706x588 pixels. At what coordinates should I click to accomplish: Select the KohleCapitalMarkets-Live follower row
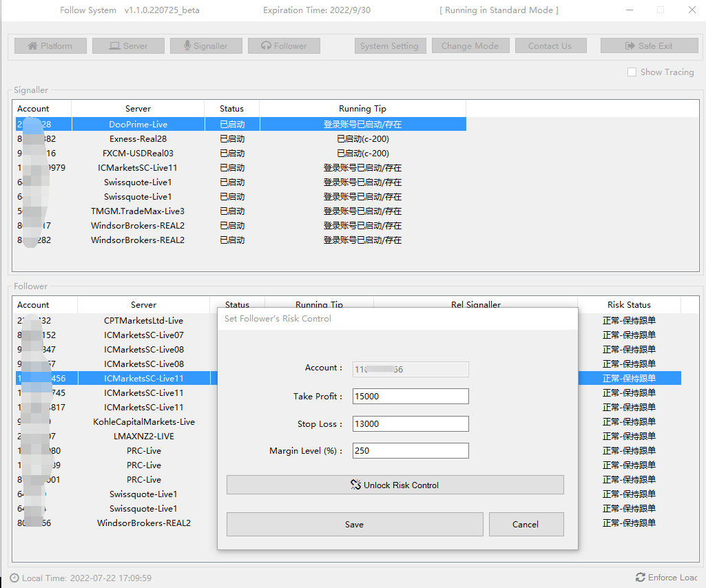144,422
